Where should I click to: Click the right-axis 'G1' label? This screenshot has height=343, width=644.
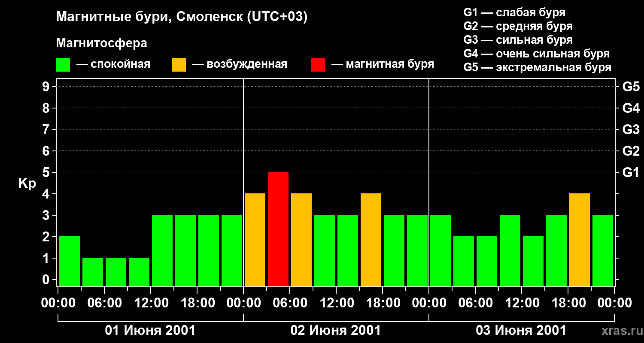(x=631, y=172)
